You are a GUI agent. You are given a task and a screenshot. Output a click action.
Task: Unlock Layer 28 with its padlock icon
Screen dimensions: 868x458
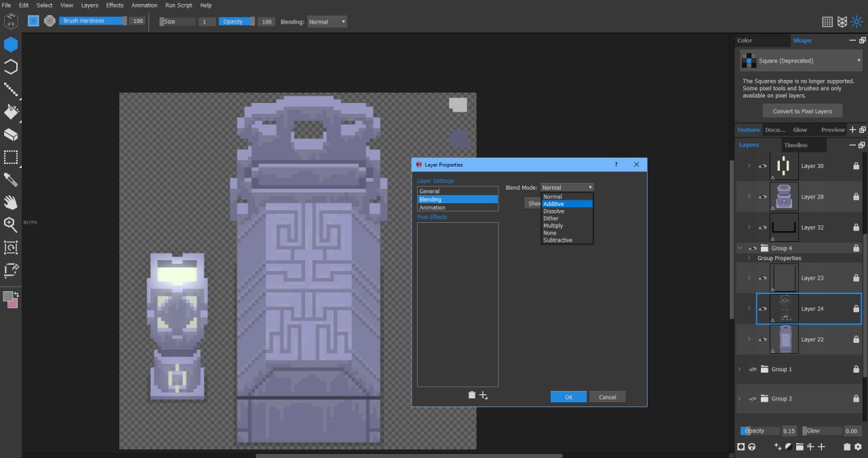[856, 196]
